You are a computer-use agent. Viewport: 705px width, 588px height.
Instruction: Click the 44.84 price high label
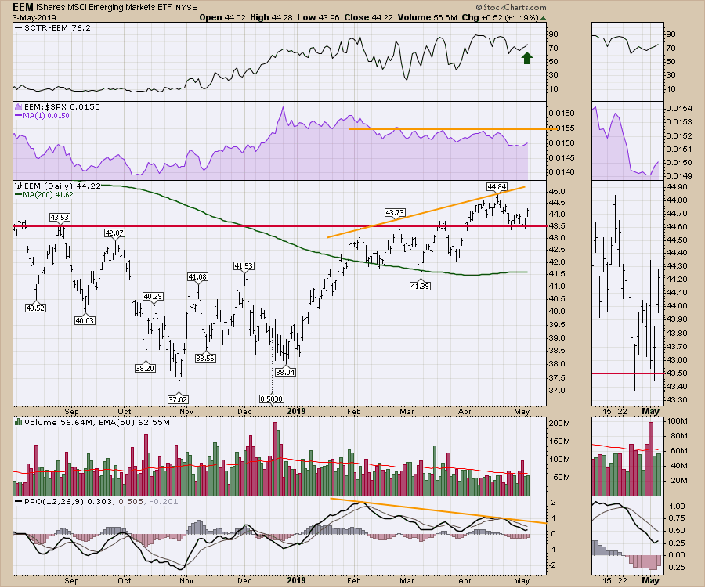coord(497,186)
